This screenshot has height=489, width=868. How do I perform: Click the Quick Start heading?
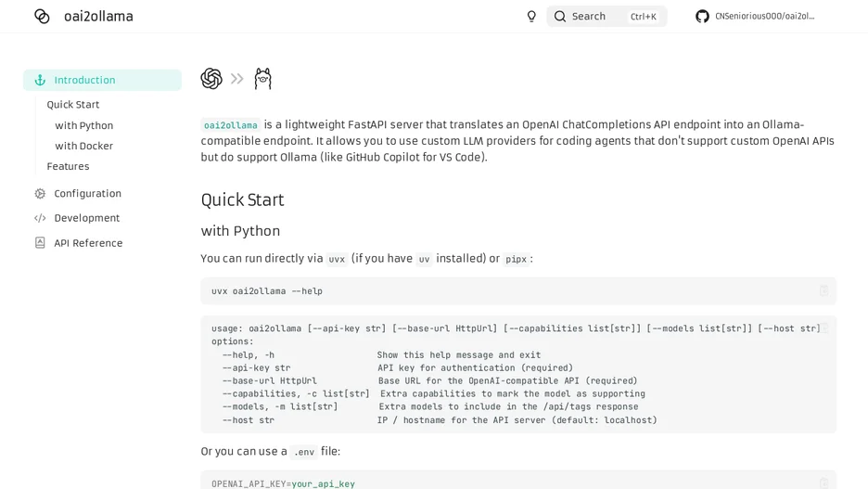(242, 199)
